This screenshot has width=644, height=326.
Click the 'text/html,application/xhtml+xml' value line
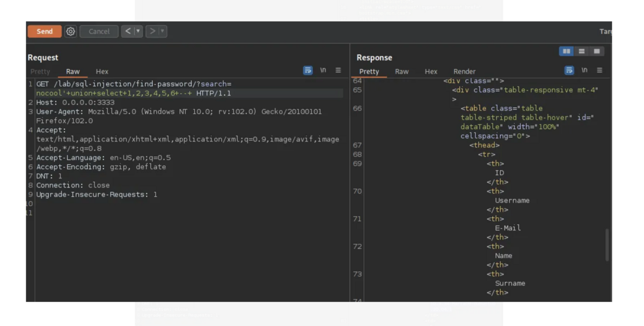pos(187,139)
